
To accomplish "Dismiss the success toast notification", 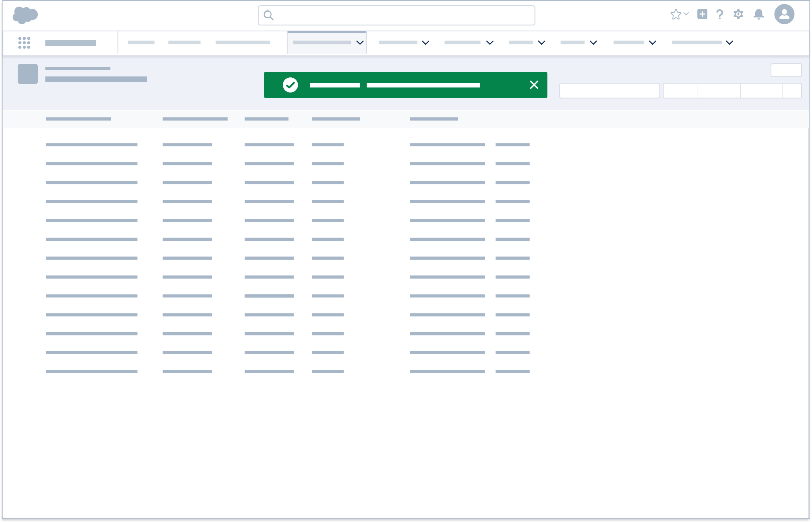I will tap(534, 85).
